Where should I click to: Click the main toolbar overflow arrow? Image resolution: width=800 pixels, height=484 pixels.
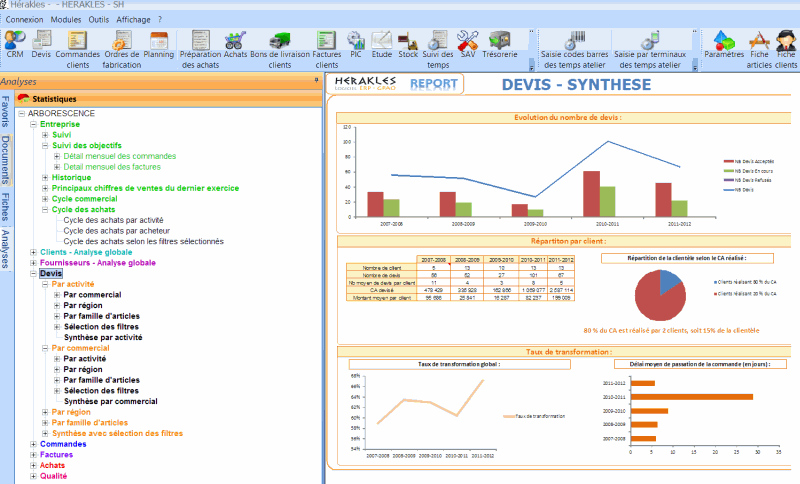click(x=532, y=67)
